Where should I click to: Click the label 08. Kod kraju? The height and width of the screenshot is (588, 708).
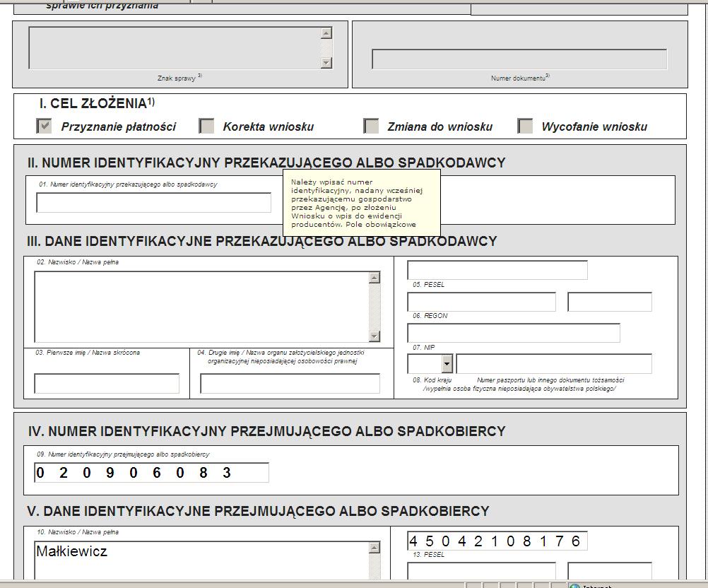[432, 380]
